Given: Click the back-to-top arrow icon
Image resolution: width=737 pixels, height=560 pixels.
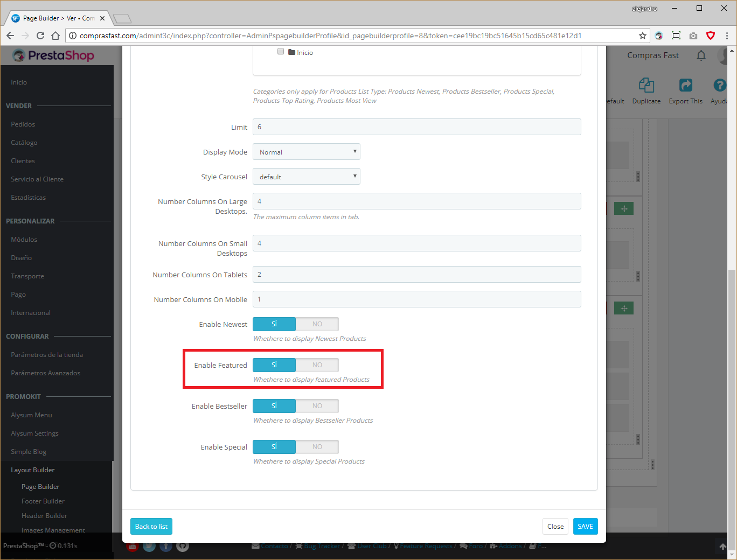Looking at the screenshot, I should click(x=722, y=547).
